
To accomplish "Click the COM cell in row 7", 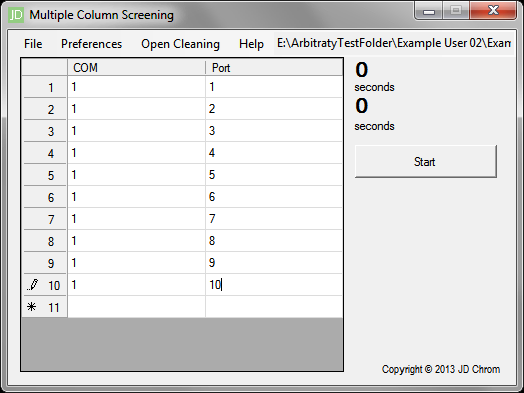I will tap(136, 219).
